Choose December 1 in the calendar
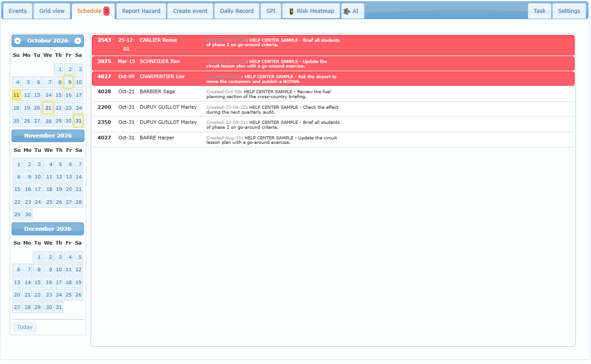 pyautogui.click(x=38, y=257)
